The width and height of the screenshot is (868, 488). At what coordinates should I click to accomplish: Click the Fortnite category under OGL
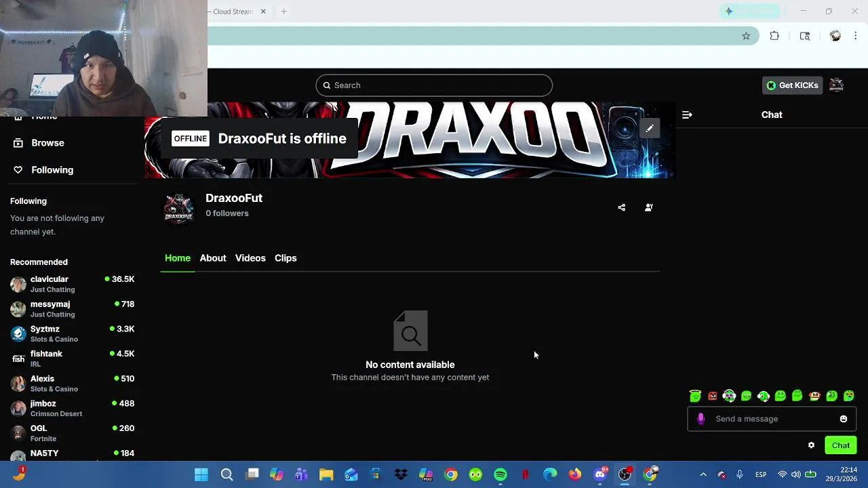click(43, 439)
